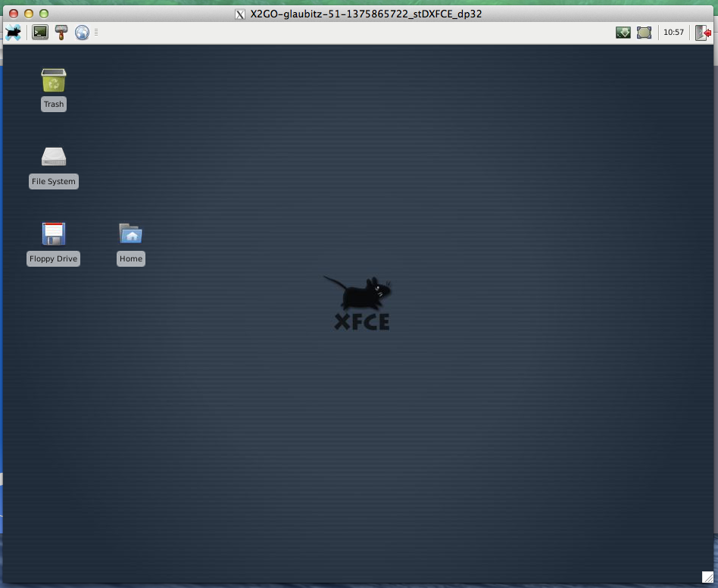Click the log out door icon
The image size is (718, 588).
click(703, 33)
